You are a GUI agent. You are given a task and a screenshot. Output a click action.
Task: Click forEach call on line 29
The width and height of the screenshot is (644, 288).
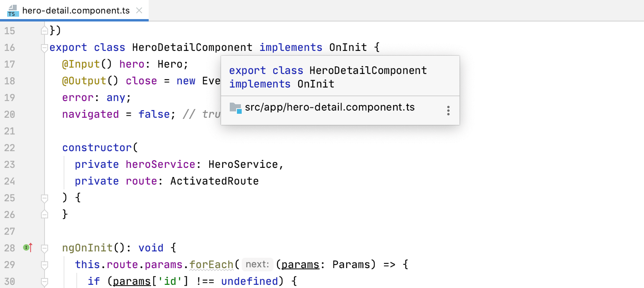[x=211, y=265]
